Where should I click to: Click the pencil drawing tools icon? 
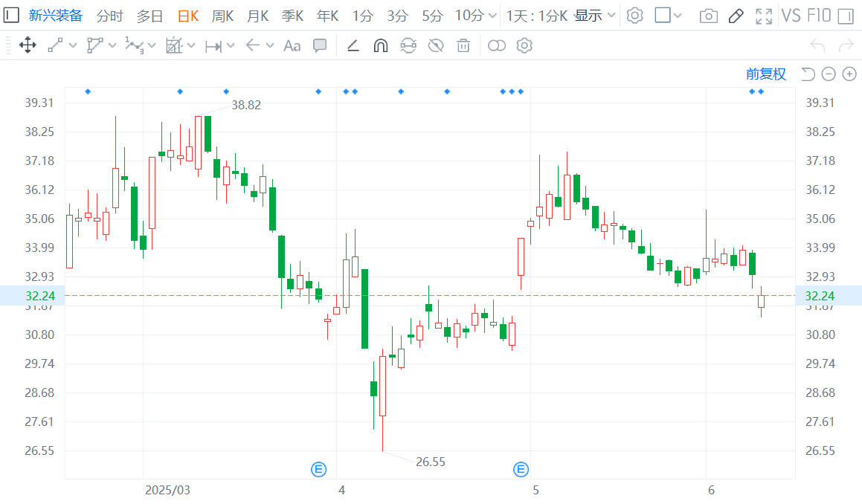(736, 16)
